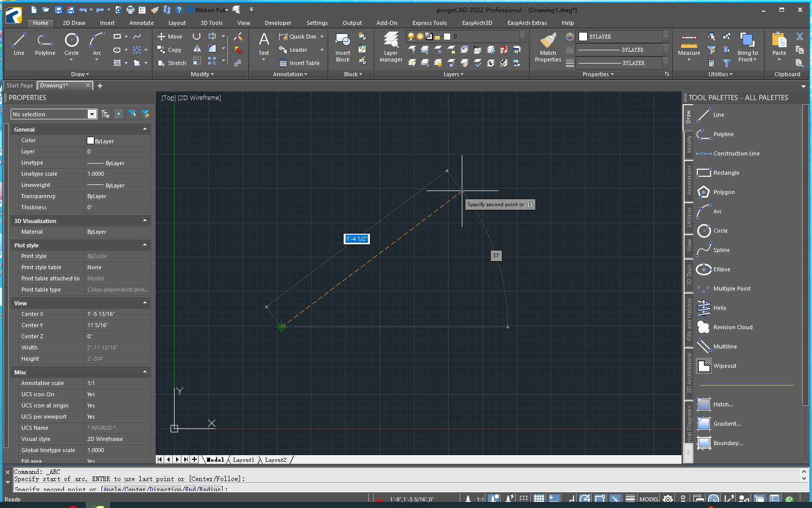The image size is (812, 508).
Task: Select Revision Cloud in the tool palette
Action: [732, 327]
